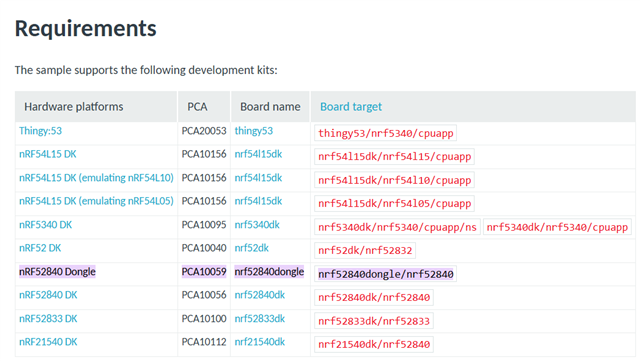Open nRF54L15 DK (emulating nRF54L10) link
Image resolution: width=640 pixels, height=361 pixels.
(x=96, y=178)
